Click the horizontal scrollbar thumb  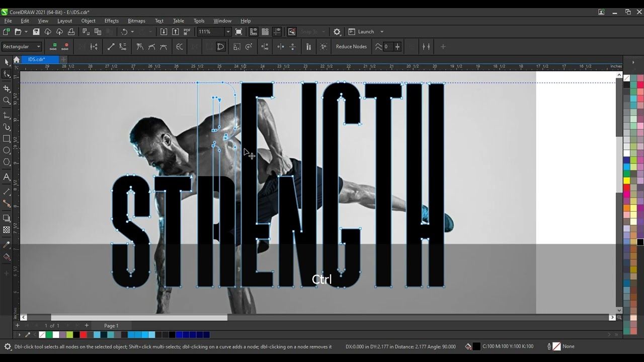pos(139,317)
